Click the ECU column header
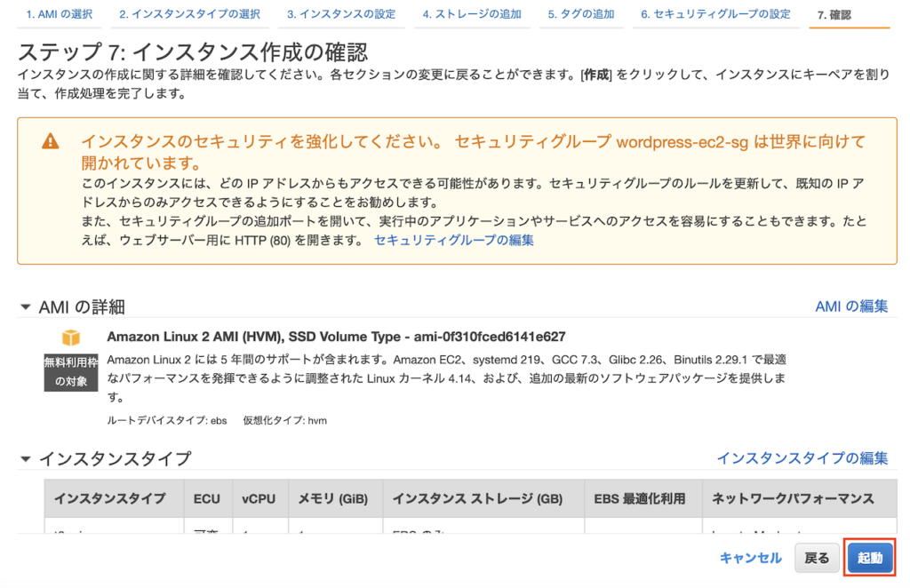Screen dimensions: 910x588 click(x=206, y=498)
